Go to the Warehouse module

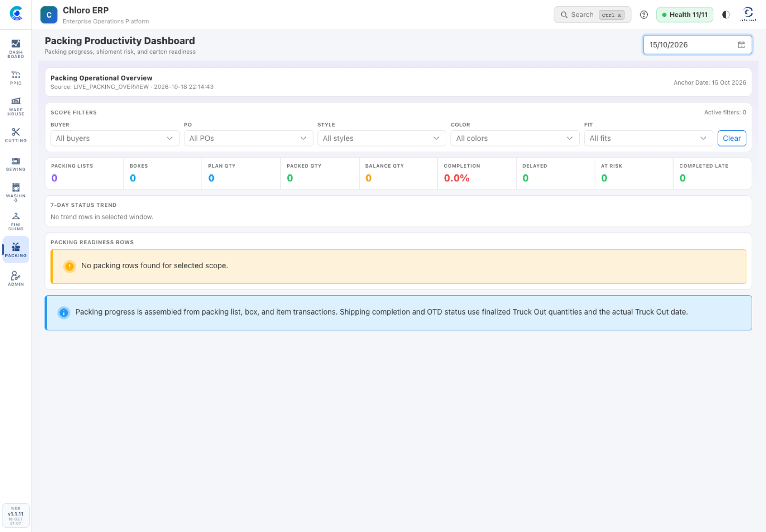point(16,106)
